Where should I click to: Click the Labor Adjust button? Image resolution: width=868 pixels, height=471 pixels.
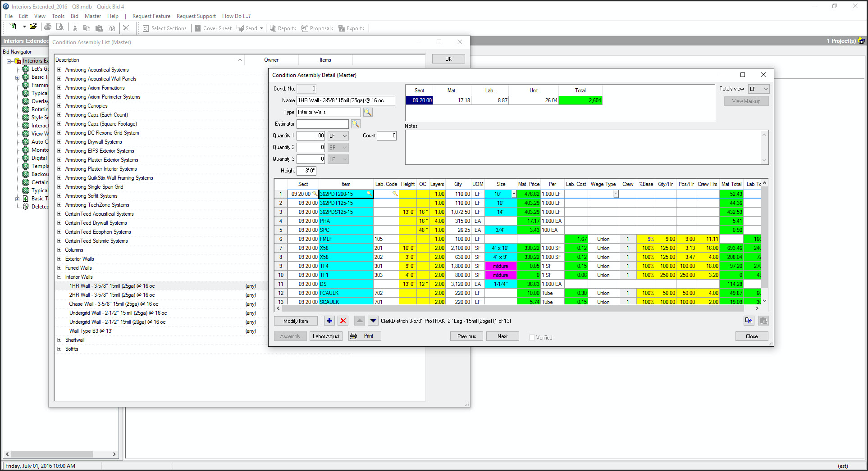click(x=326, y=336)
